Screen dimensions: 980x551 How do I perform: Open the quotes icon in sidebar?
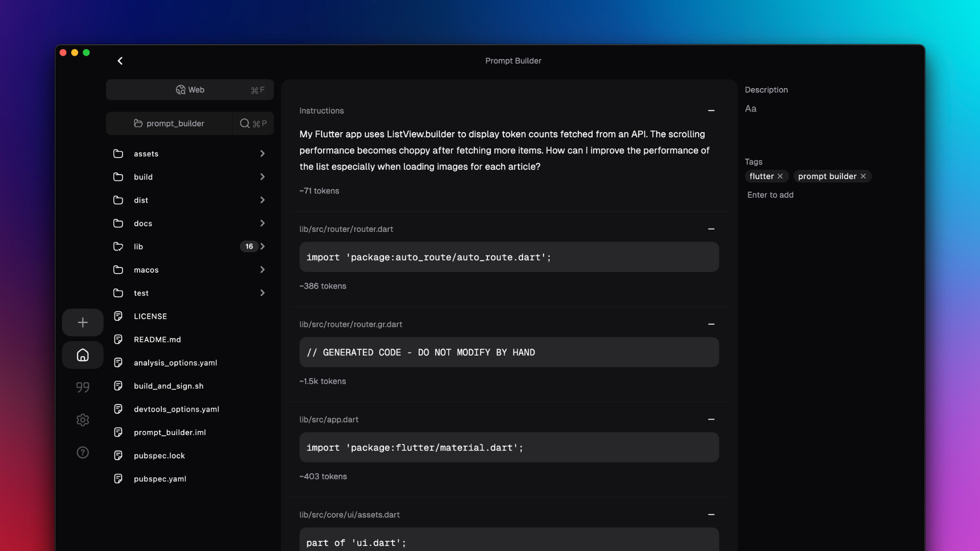83,387
